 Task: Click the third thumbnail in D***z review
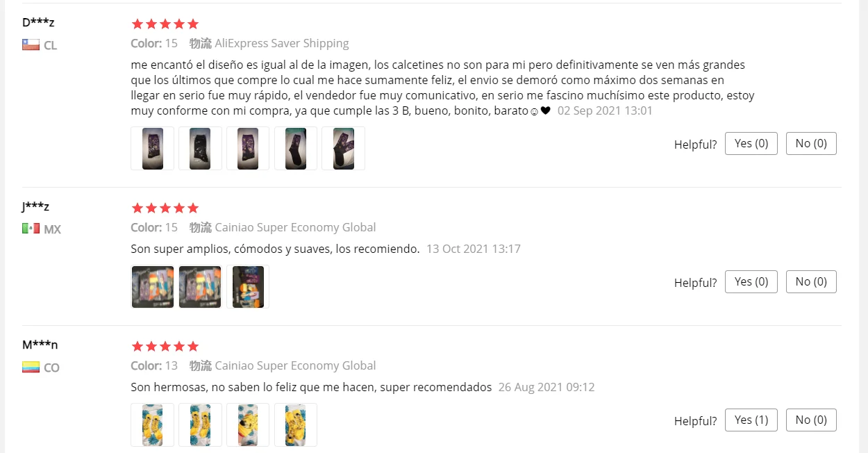(x=248, y=148)
